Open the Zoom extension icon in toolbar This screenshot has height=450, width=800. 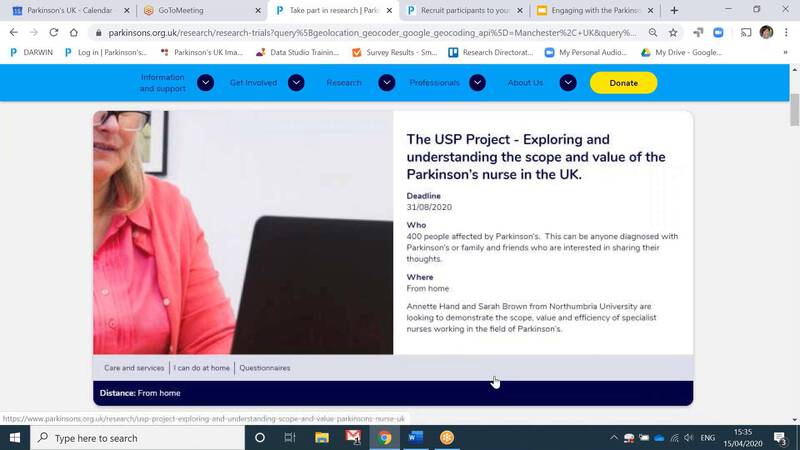pos(718,33)
